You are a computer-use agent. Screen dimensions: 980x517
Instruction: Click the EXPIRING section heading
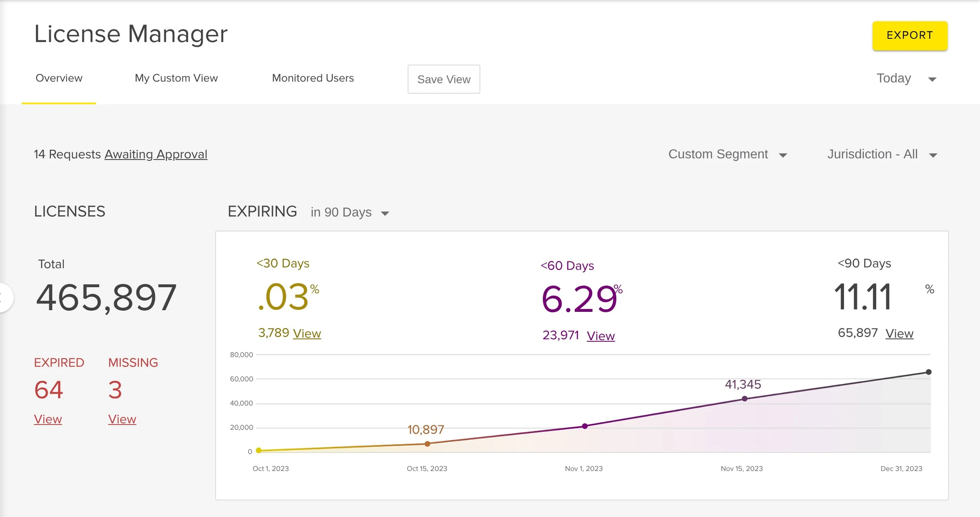(x=262, y=211)
